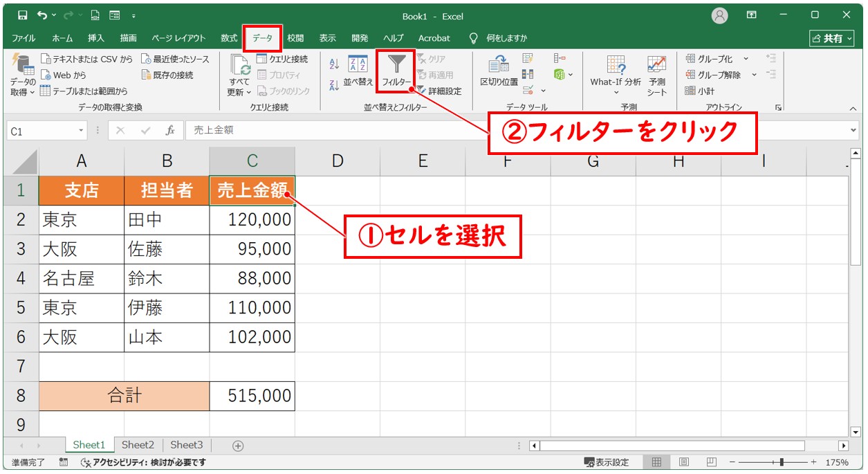Expand the Get Data (データの取得) dropdown
The width and height of the screenshot is (868, 474).
coord(23,92)
